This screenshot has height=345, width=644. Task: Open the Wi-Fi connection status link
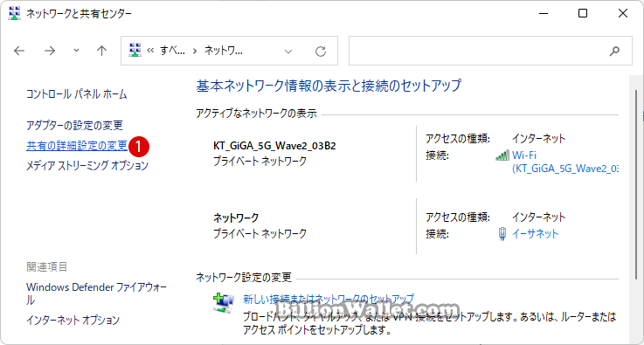coord(565,162)
